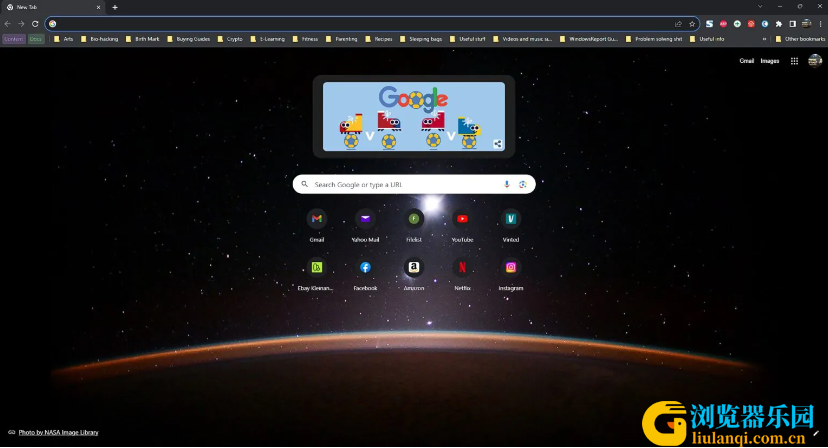Open the Chrome profile avatar in toolbar
The height and width of the screenshot is (448, 828).
tap(806, 24)
